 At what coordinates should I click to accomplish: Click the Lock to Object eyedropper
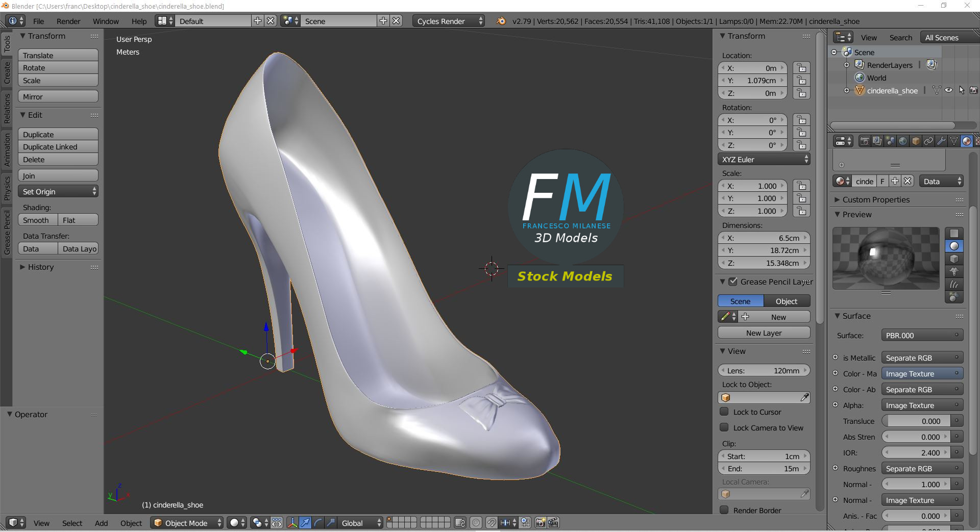pos(804,397)
